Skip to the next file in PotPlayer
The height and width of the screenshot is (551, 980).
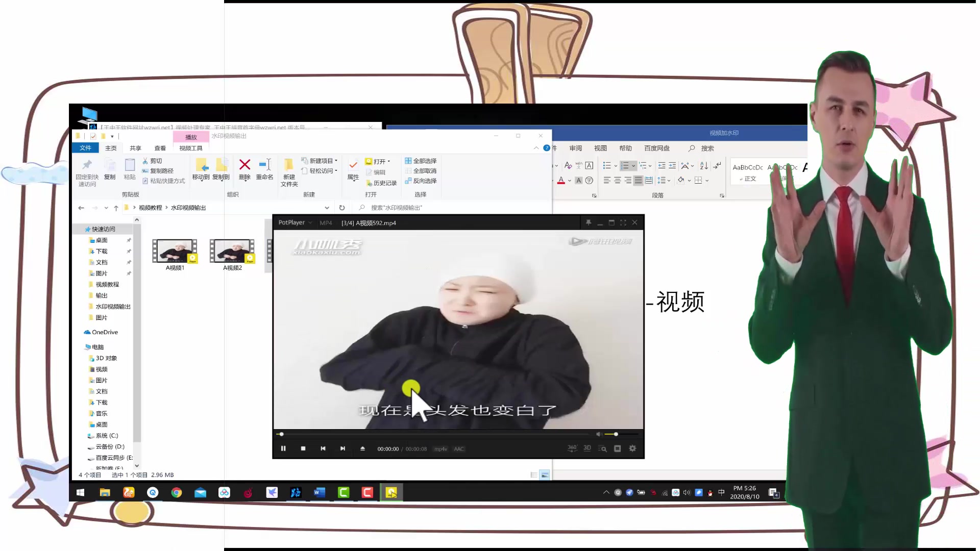pyautogui.click(x=342, y=448)
